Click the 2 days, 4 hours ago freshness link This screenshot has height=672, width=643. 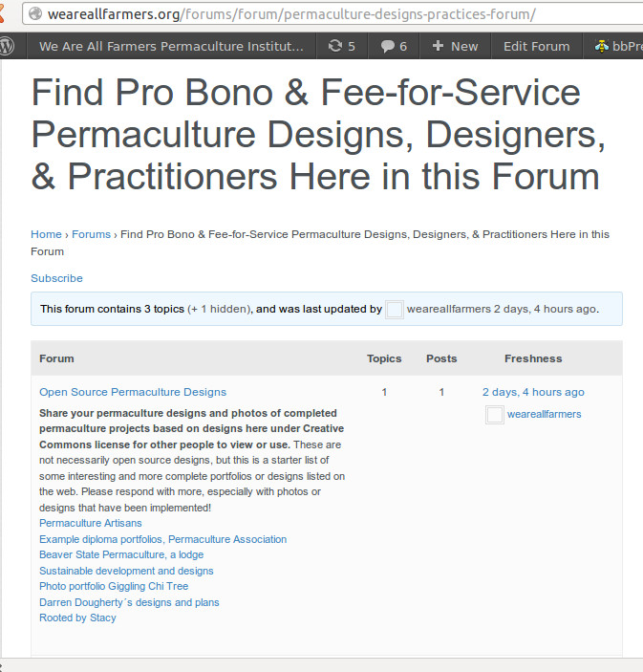533,392
